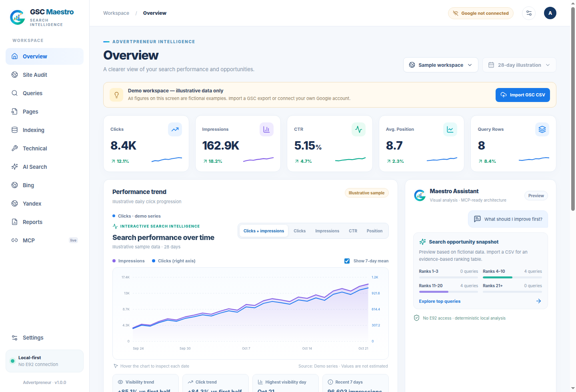Viewport: 576px width, 392px height.
Task: Click the Ranks 11–20 progress bar
Action: [448, 292]
